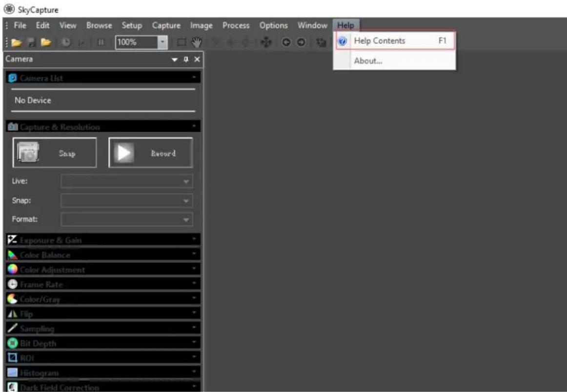
Task: Open the Edit menu
Action: click(42, 26)
